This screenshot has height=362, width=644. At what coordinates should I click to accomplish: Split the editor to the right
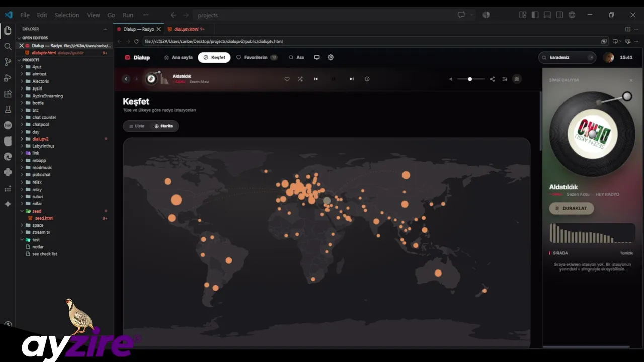[x=627, y=29]
